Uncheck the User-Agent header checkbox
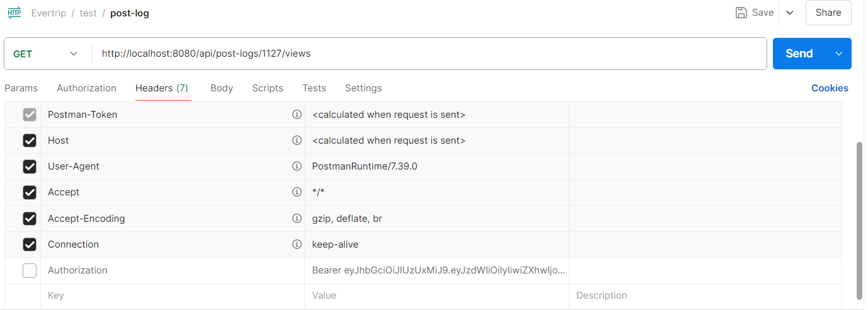The image size is (868, 310). coord(30,166)
